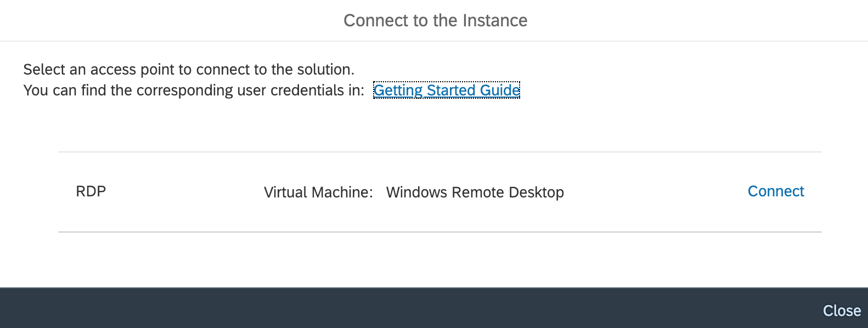Click the user credentials sentence text
The image size is (868, 328).
coord(194,91)
